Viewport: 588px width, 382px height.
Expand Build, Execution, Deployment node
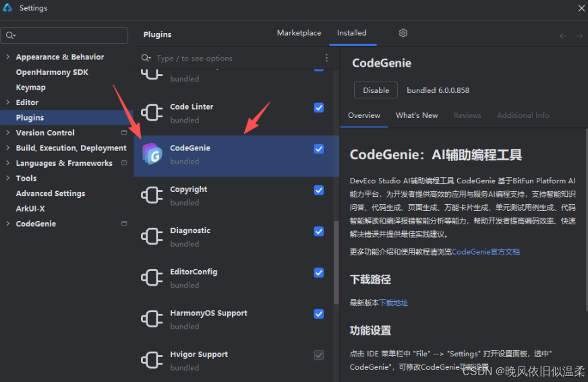pos(8,148)
